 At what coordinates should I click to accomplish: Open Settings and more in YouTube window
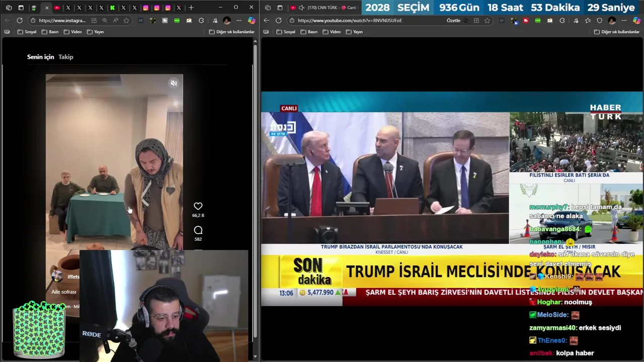pos(624,21)
